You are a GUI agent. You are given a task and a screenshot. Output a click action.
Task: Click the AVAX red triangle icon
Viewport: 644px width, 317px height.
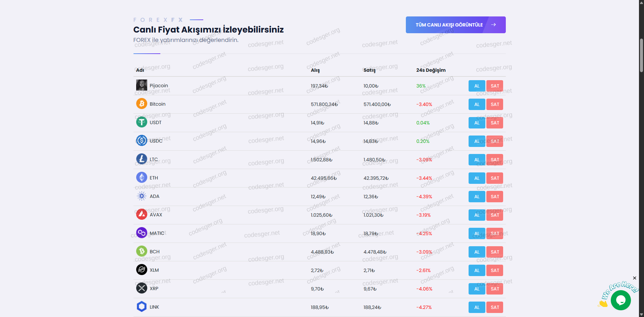pyautogui.click(x=142, y=214)
